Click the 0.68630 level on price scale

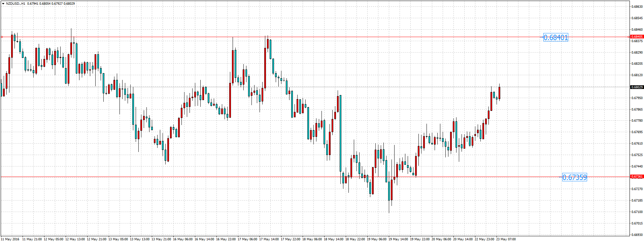[x=637, y=7]
